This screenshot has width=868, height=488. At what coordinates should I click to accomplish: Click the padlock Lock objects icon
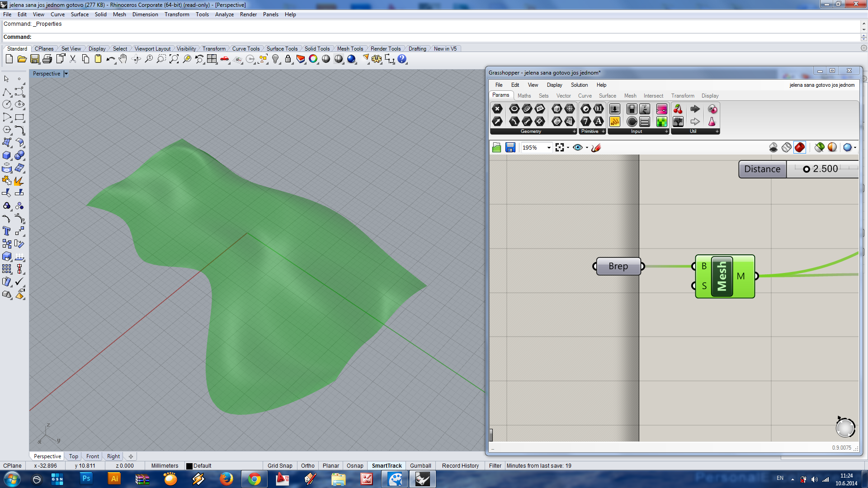pyautogui.click(x=288, y=59)
